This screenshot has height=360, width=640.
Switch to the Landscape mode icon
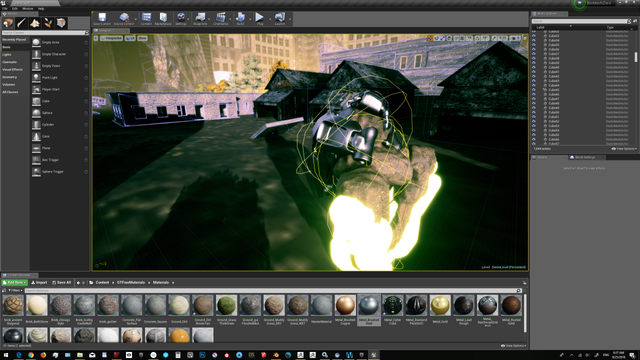[35, 23]
